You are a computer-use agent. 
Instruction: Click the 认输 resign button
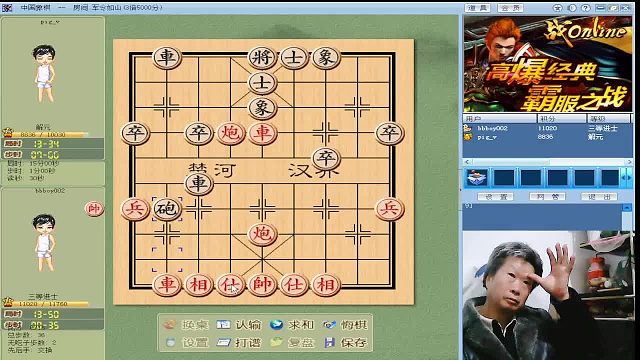(239, 325)
